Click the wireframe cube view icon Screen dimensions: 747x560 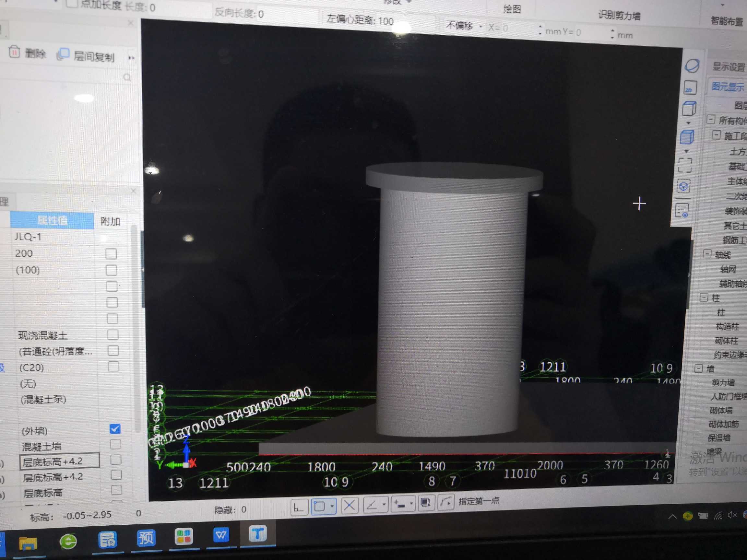(x=689, y=109)
